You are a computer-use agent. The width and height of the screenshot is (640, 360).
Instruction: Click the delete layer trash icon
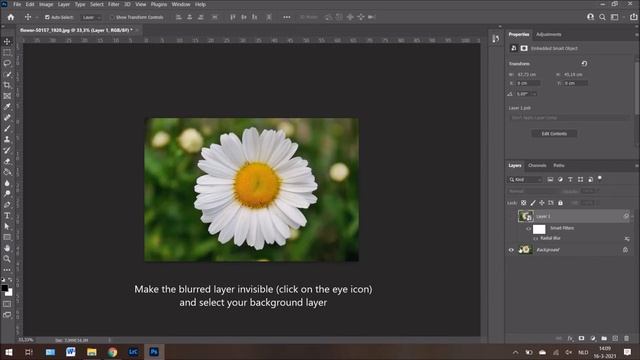click(x=627, y=338)
